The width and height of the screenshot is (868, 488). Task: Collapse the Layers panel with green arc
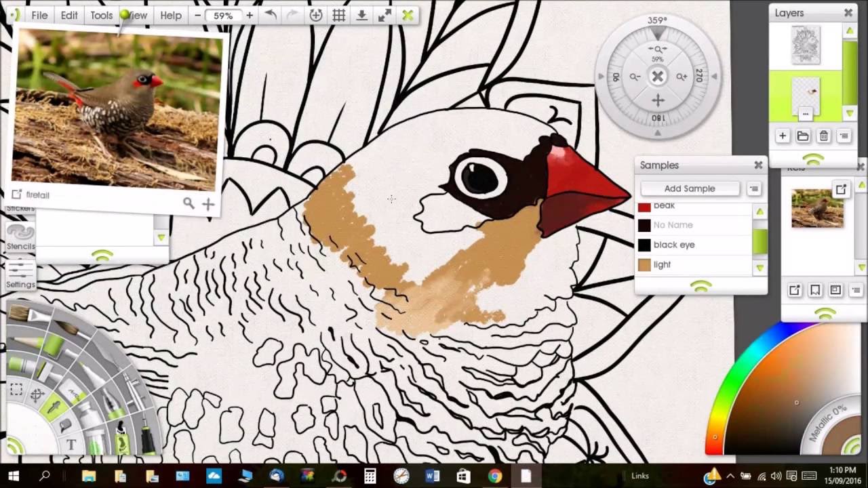pyautogui.click(x=813, y=159)
